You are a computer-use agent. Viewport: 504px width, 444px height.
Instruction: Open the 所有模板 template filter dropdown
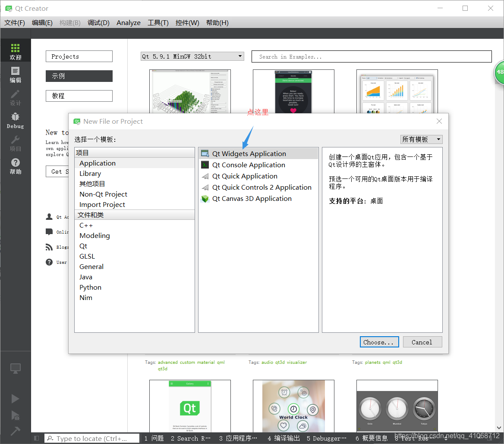[422, 139]
